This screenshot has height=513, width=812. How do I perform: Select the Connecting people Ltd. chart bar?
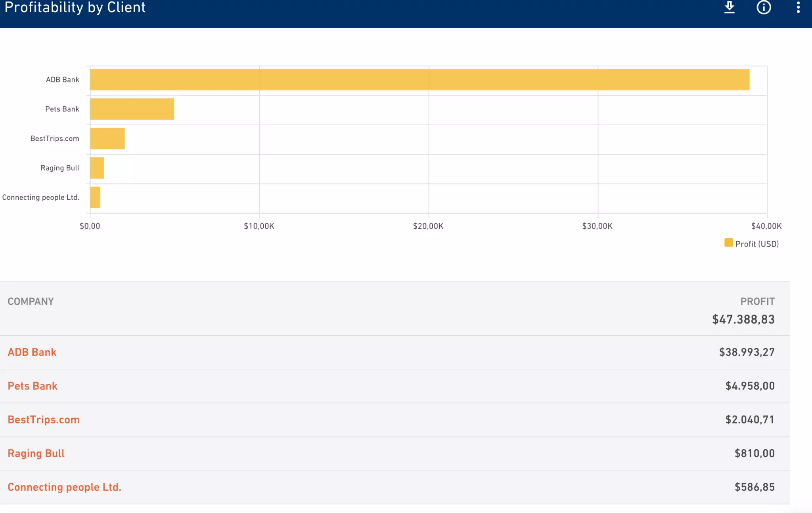[x=95, y=197]
